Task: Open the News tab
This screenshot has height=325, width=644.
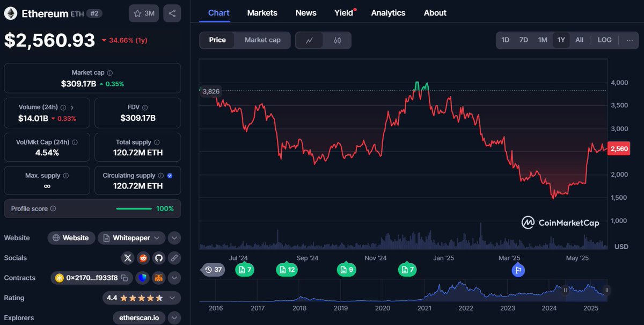Action: coord(306,12)
